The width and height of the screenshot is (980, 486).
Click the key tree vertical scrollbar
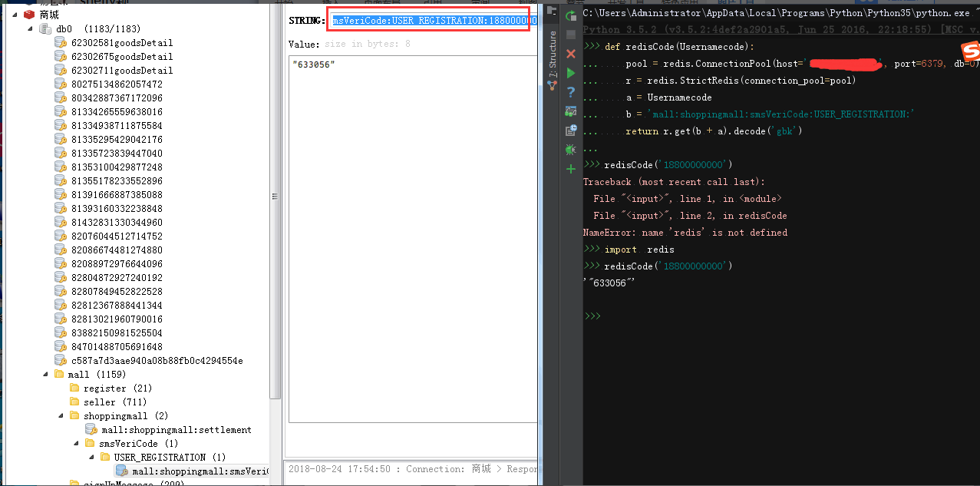pyautogui.click(x=276, y=200)
